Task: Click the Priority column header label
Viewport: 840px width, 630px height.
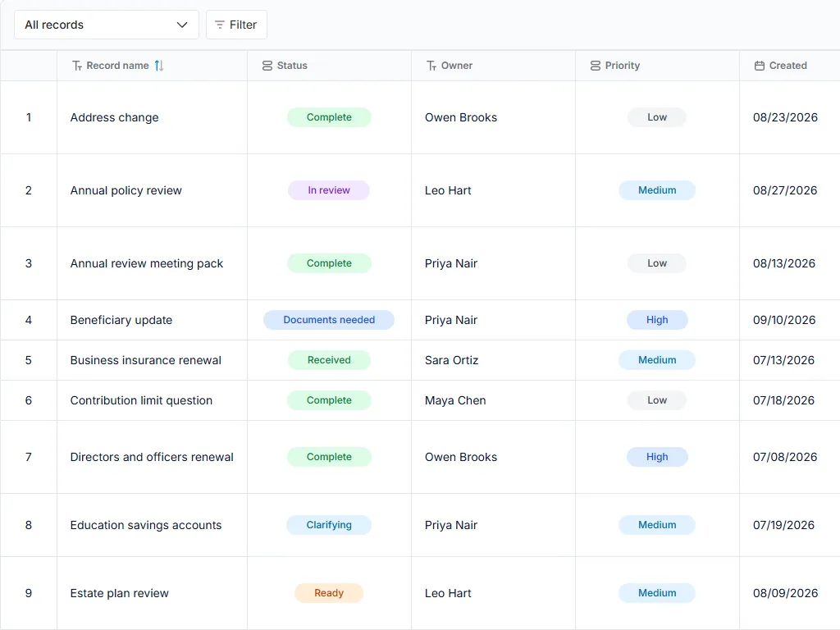Action: [623, 66]
